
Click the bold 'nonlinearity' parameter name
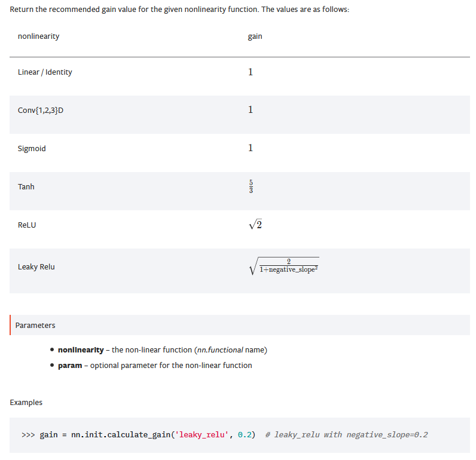coord(81,350)
